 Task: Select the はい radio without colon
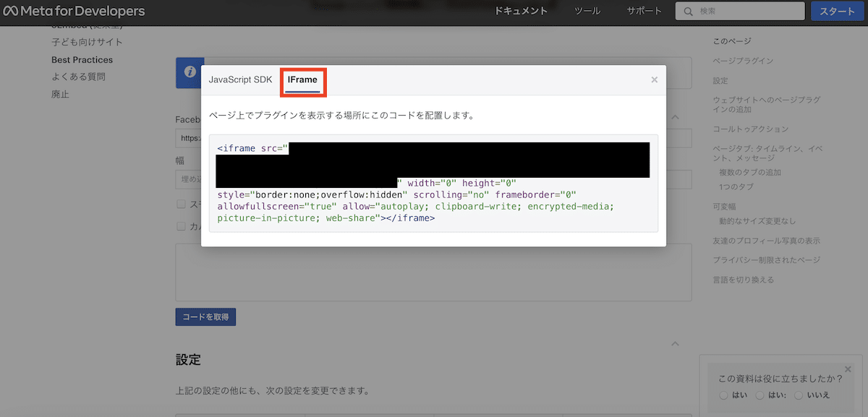pos(724,395)
